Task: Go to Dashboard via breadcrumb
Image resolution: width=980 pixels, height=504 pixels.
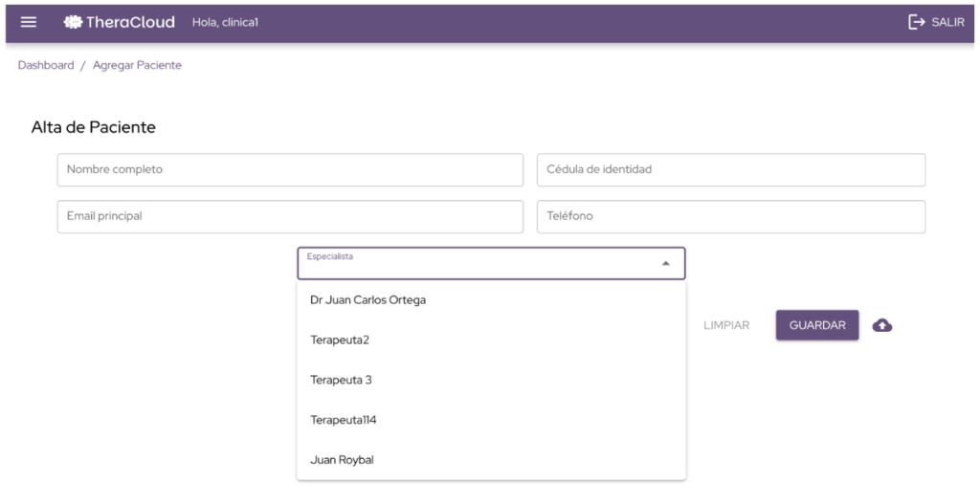Action: tap(46, 65)
